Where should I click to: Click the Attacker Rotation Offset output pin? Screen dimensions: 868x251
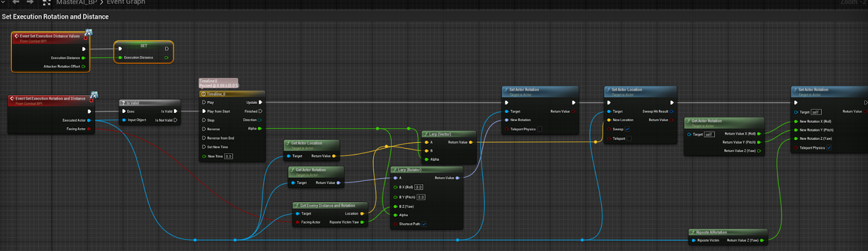pyautogui.click(x=83, y=66)
